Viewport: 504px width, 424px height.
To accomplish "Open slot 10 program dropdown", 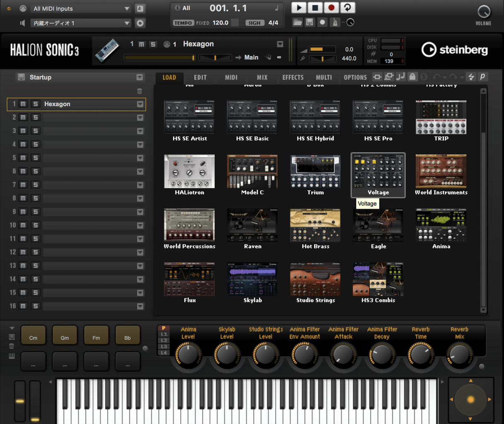I will pyautogui.click(x=140, y=225).
